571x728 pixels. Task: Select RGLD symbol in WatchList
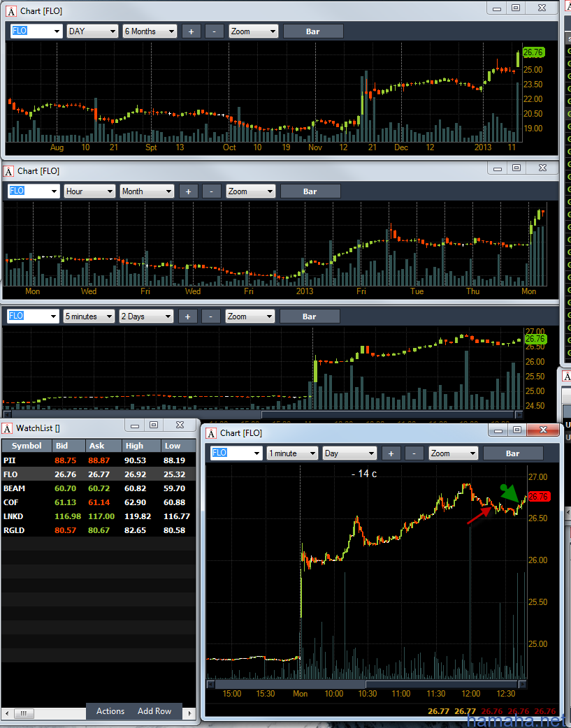[13, 530]
